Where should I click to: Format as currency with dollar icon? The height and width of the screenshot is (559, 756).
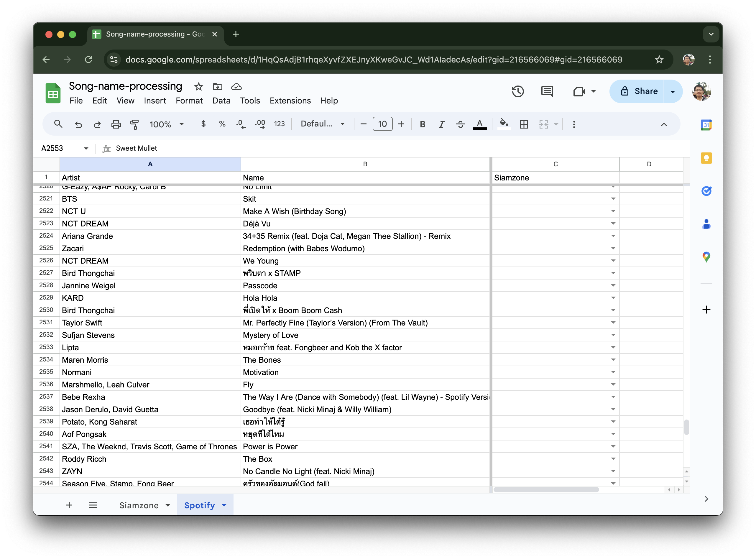click(x=203, y=124)
